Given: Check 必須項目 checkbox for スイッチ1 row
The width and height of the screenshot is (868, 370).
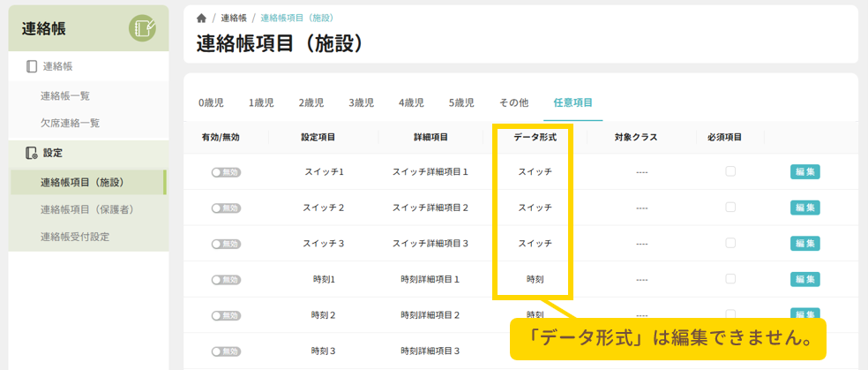Looking at the screenshot, I should (730, 171).
